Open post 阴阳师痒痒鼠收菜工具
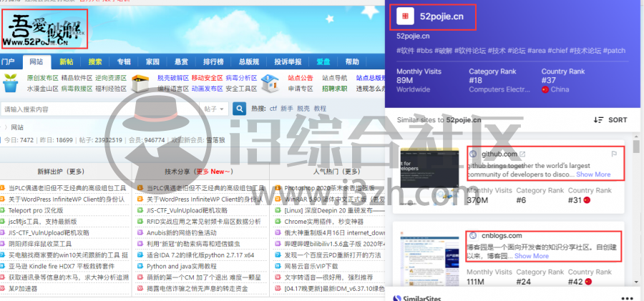Viewport: 644px width, 301px height. click(x=40, y=244)
